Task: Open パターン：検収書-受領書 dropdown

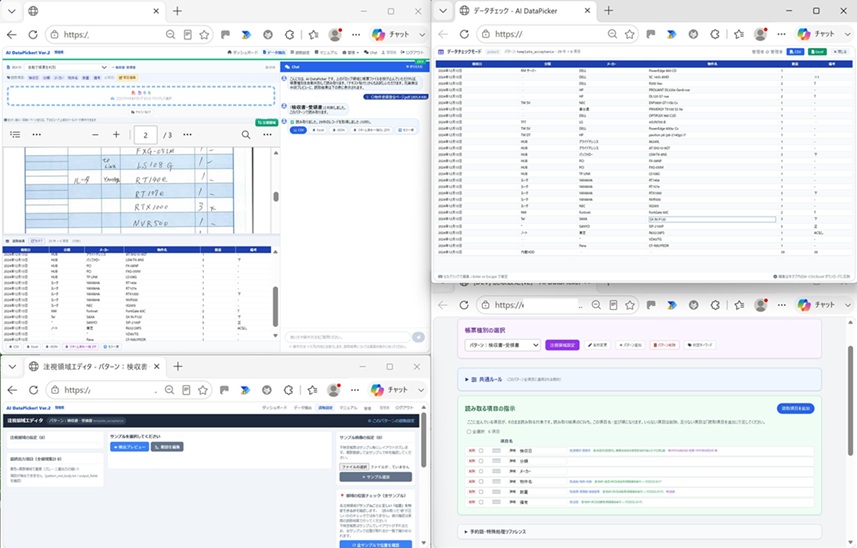Action: tap(502, 345)
